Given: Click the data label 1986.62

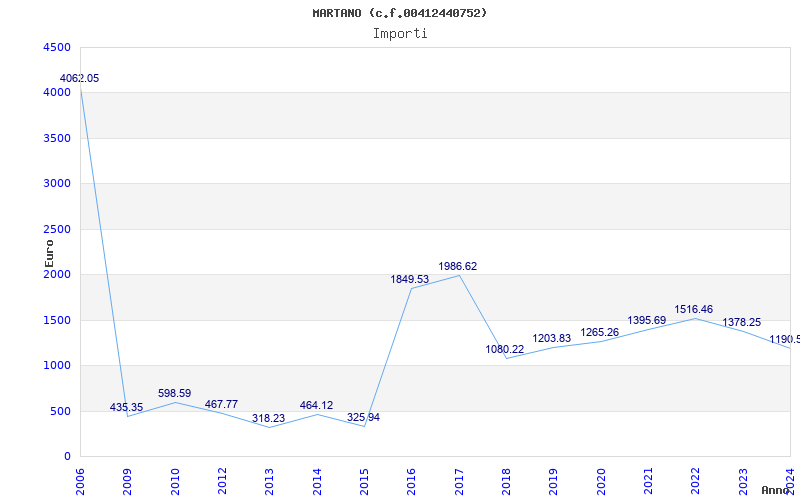Looking at the screenshot, I should click(458, 266).
